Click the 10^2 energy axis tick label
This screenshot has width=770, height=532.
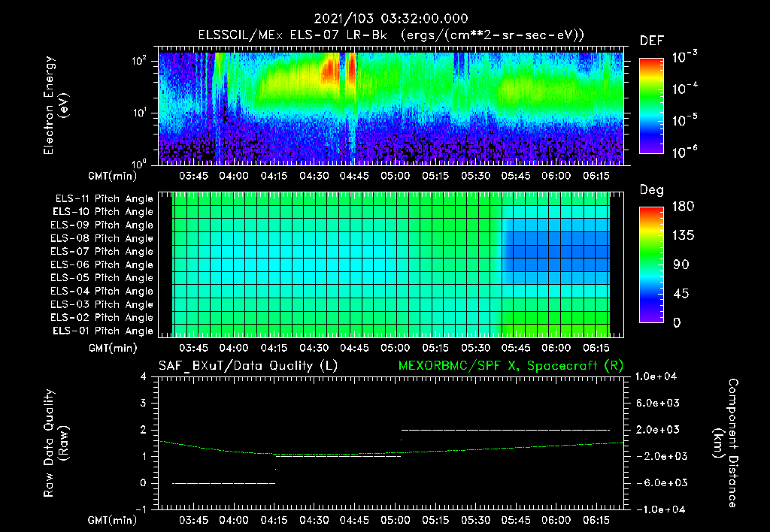pos(139,61)
